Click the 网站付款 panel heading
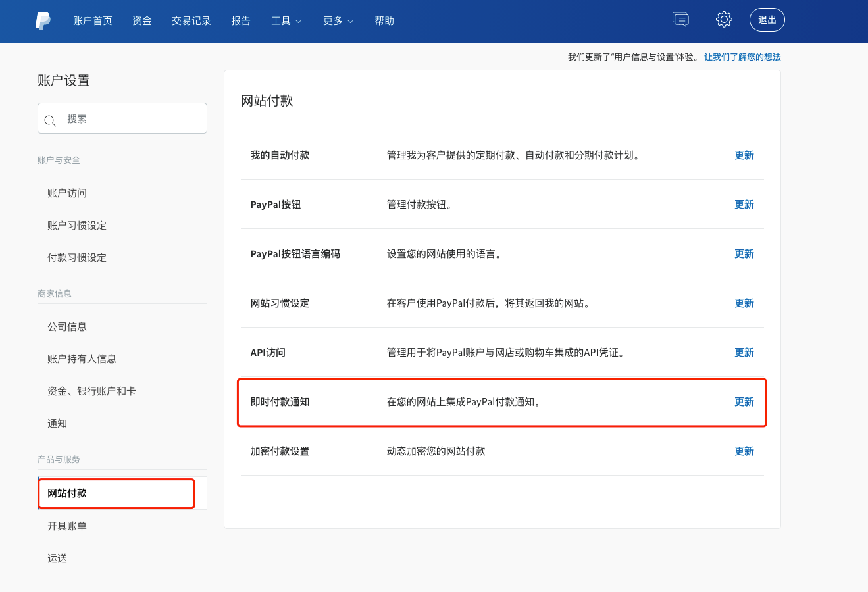The width and height of the screenshot is (868, 592). (267, 101)
